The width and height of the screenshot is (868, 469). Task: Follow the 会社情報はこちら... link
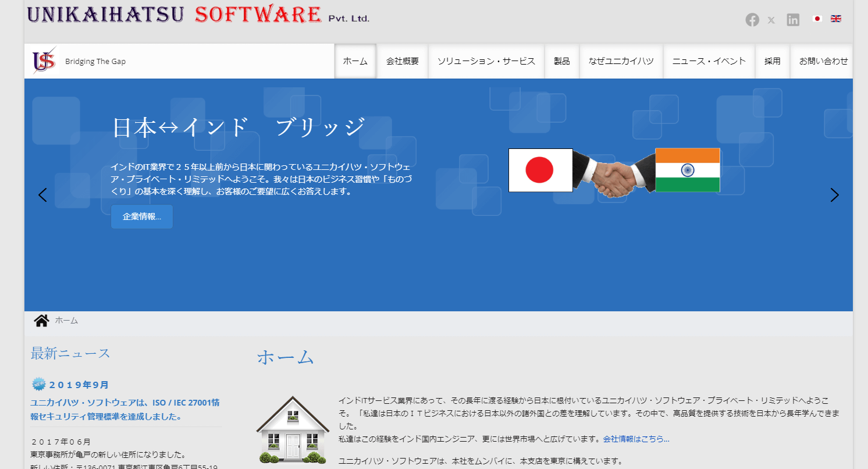click(636, 439)
